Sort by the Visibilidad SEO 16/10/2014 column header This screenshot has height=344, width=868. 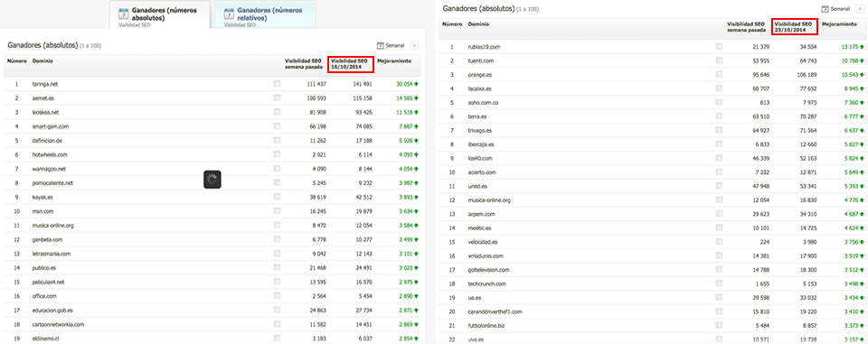351,63
